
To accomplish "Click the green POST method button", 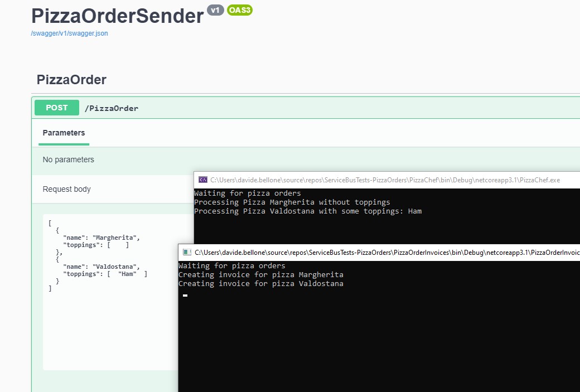I will coord(57,108).
